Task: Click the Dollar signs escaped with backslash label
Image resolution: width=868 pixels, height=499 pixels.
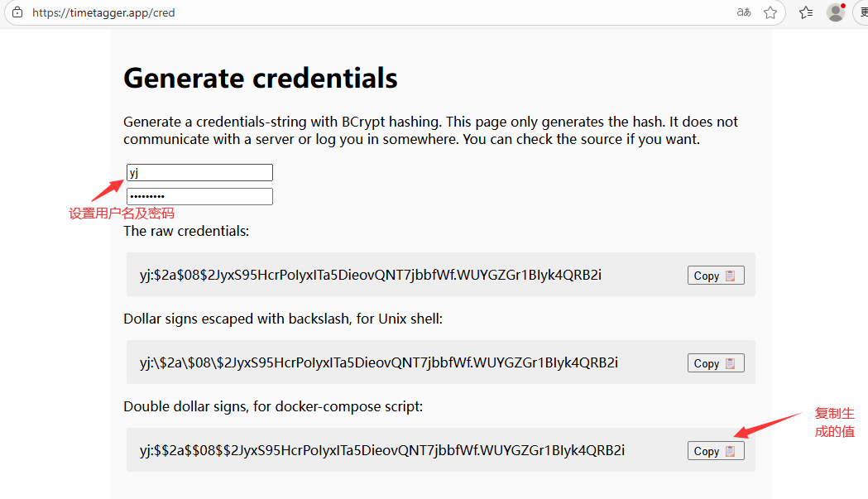Action: coord(283,319)
